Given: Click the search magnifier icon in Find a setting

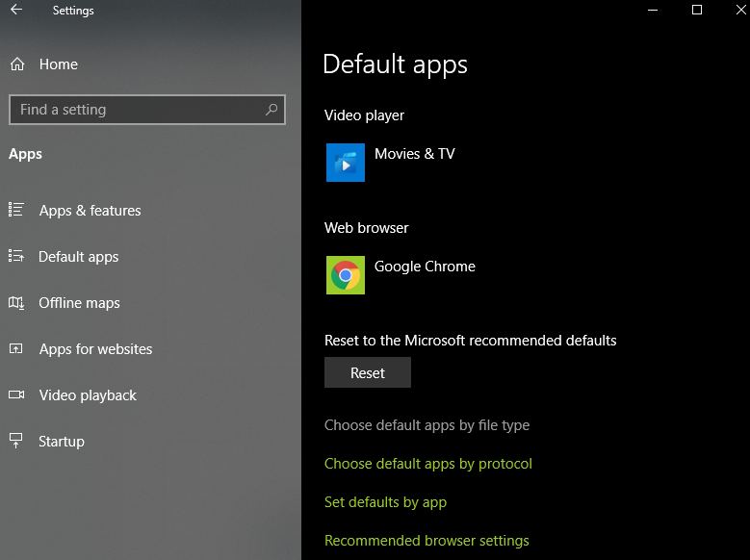Looking at the screenshot, I should pyautogui.click(x=272, y=110).
